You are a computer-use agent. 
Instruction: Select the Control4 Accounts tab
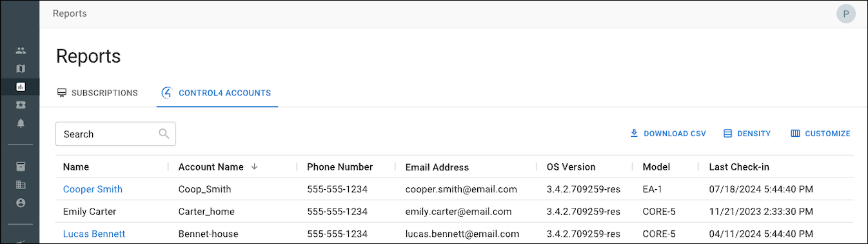click(x=217, y=93)
